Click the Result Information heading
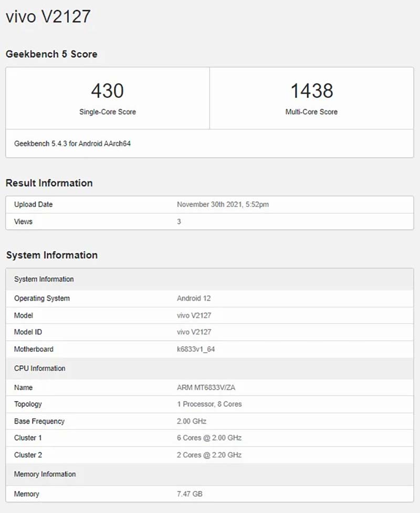This screenshot has width=420, height=513. (x=49, y=183)
